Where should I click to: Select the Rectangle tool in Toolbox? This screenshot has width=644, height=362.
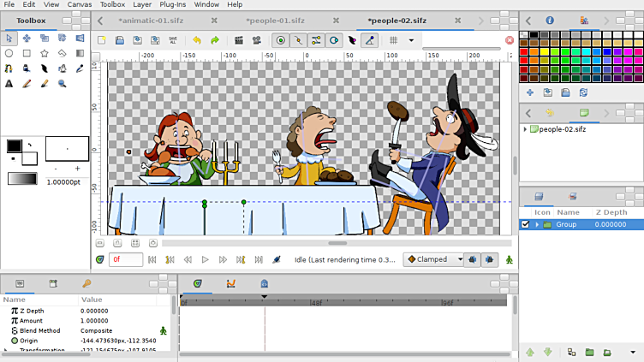point(27,53)
